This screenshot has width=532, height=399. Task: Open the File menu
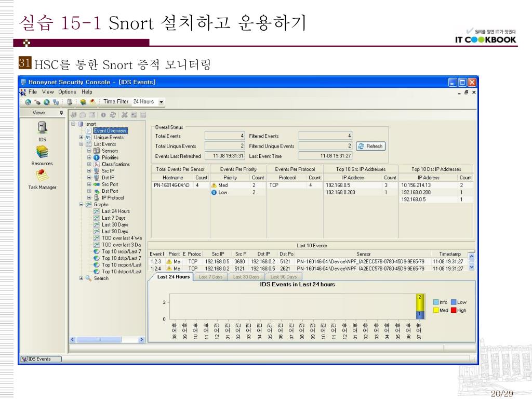[33, 92]
